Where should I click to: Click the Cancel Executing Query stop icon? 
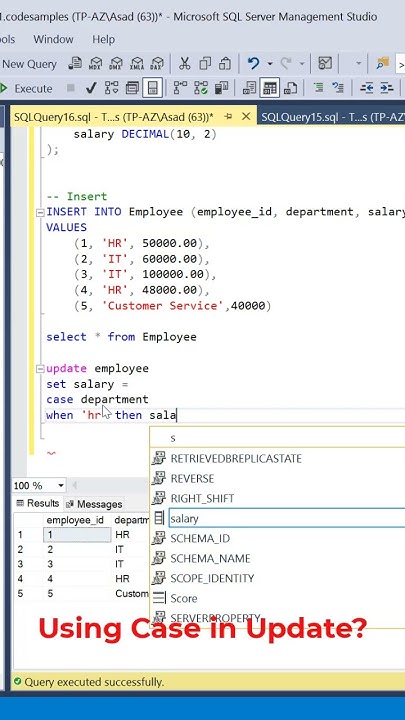tap(71, 88)
